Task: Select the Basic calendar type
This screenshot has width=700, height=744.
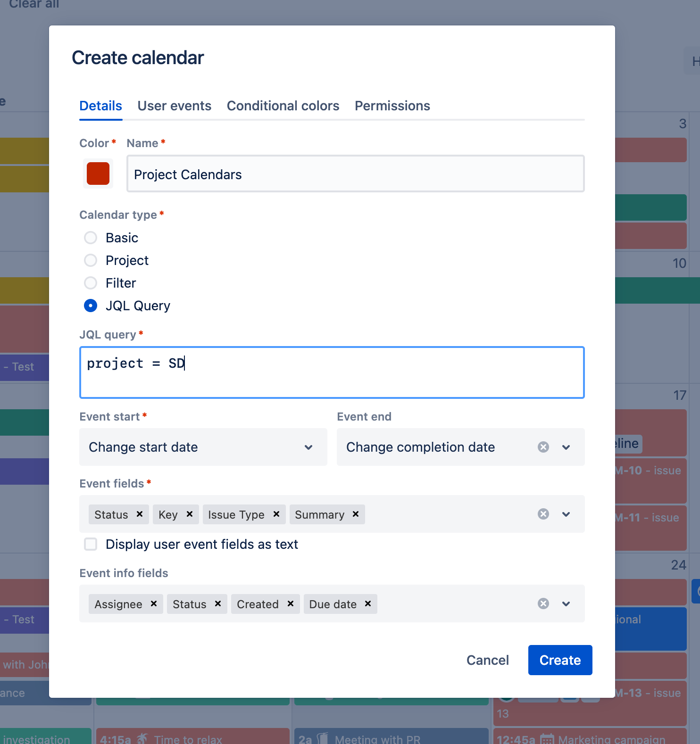Action: pos(91,238)
